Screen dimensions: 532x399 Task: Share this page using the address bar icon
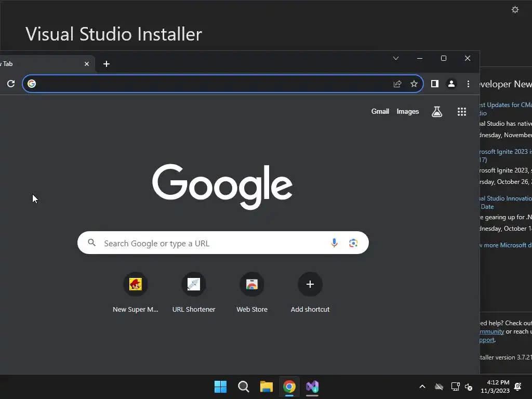coord(397,84)
